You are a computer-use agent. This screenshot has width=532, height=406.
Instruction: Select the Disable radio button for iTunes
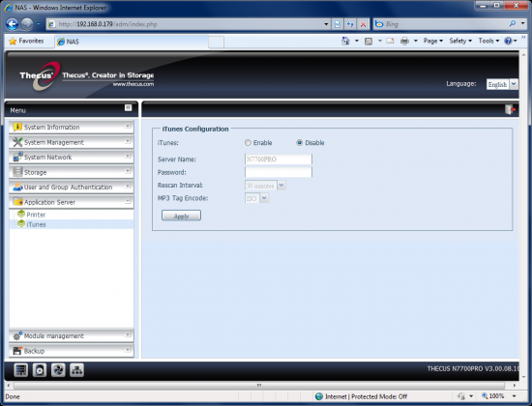point(299,143)
